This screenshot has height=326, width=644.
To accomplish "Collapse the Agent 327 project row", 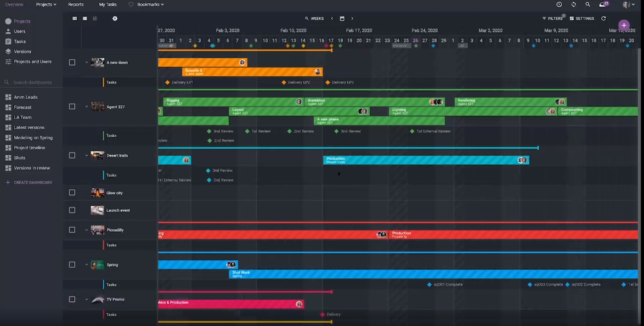I will click(86, 107).
